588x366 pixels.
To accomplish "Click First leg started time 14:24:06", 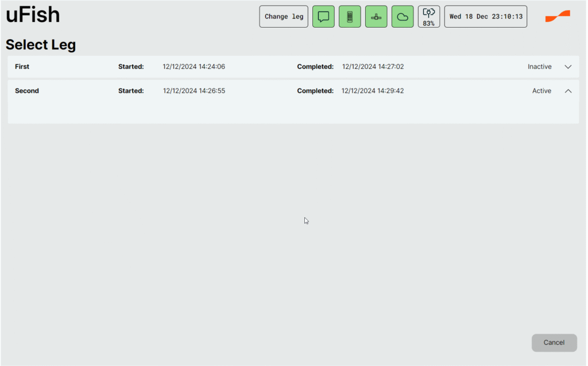I will click(194, 67).
